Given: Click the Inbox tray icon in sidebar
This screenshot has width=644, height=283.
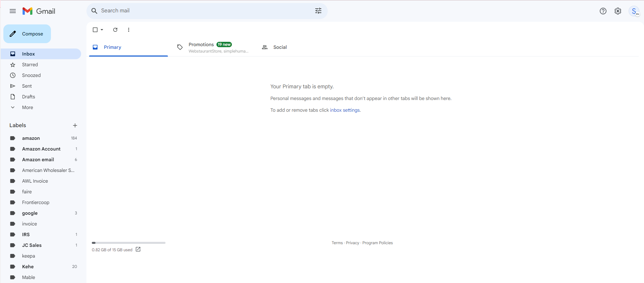Looking at the screenshot, I should [13, 54].
